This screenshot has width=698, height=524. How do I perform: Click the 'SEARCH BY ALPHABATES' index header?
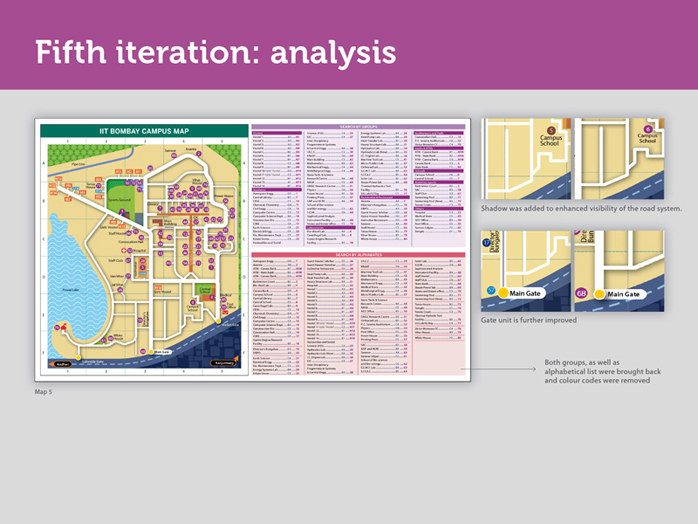[358, 255]
